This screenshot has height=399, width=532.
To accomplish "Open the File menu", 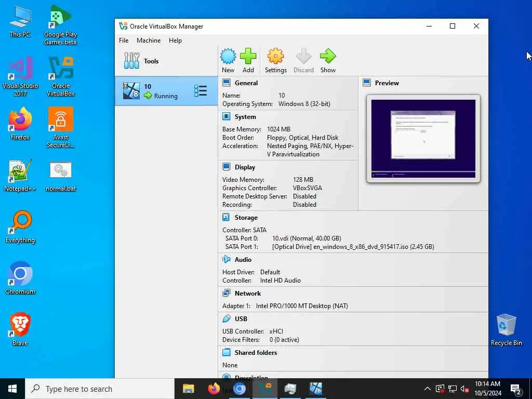I will 124,41.
